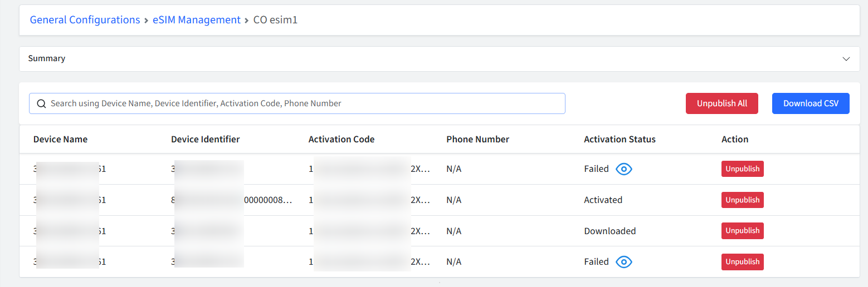This screenshot has width=868, height=287.
Task: View details of first Failed status
Action: coord(624,169)
